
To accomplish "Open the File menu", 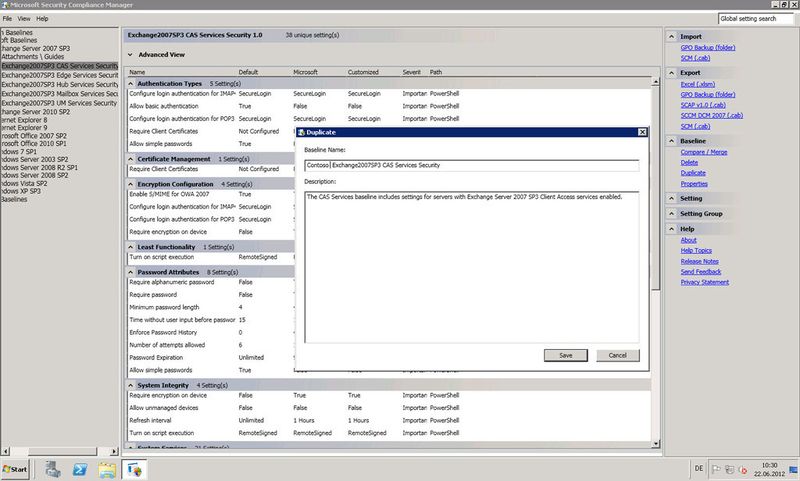I will [x=7, y=19].
